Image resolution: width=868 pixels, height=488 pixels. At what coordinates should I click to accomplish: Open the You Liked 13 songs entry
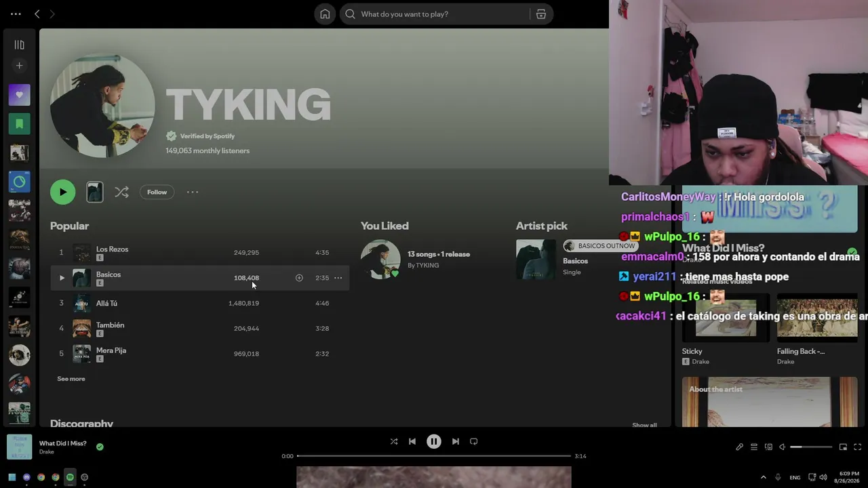[x=439, y=254]
